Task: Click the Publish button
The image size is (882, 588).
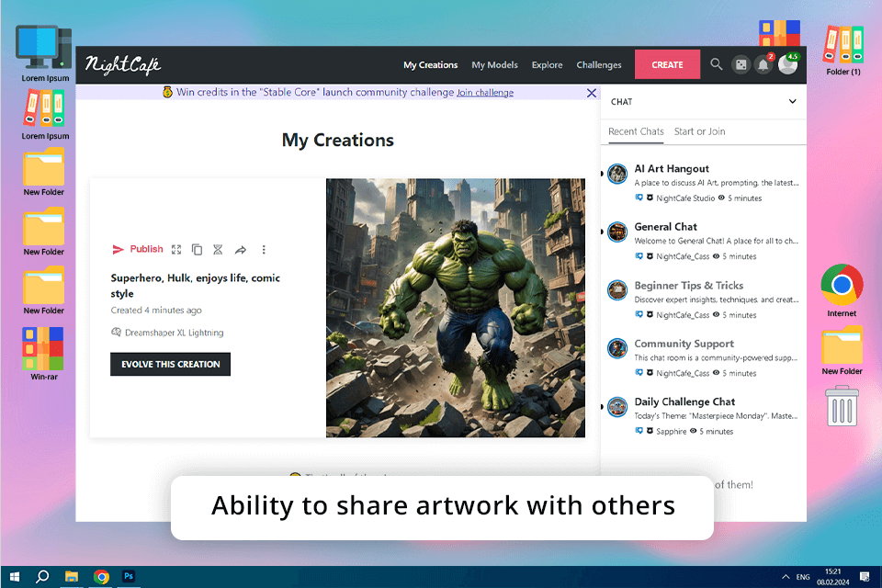Action: point(138,249)
